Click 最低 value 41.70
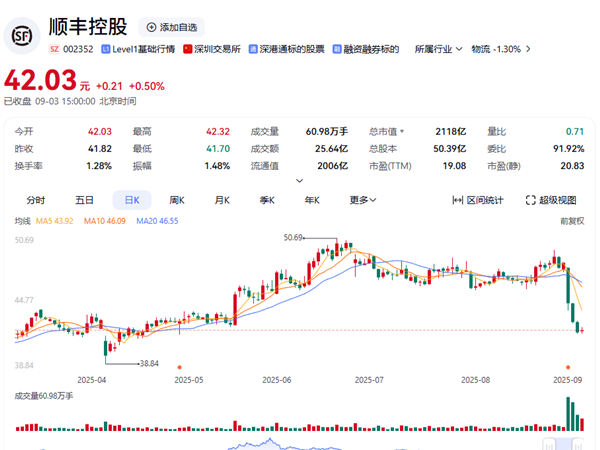The width and height of the screenshot is (600, 450). coord(218,148)
